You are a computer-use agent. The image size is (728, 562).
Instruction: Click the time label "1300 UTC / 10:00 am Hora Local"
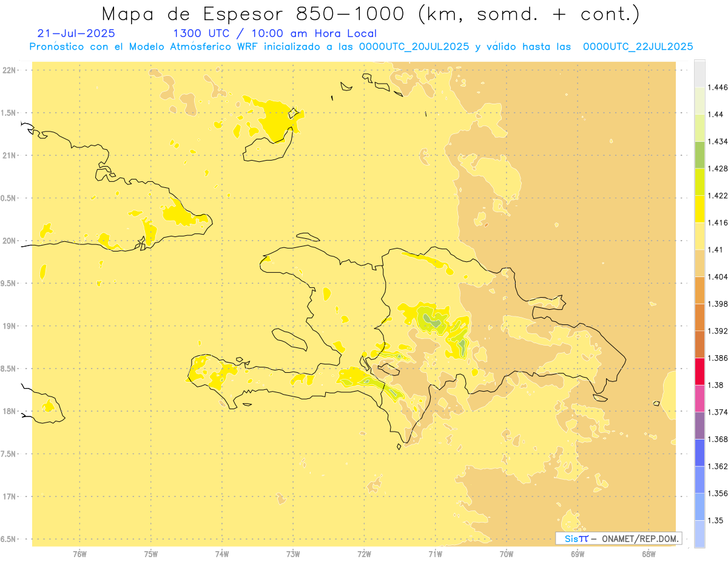[x=275, y=33]
